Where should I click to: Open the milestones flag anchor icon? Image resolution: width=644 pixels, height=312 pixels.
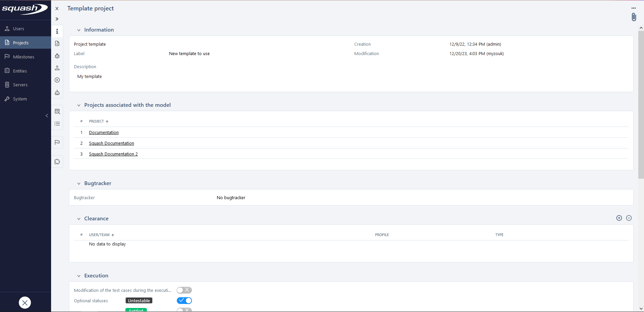(57, 142)
